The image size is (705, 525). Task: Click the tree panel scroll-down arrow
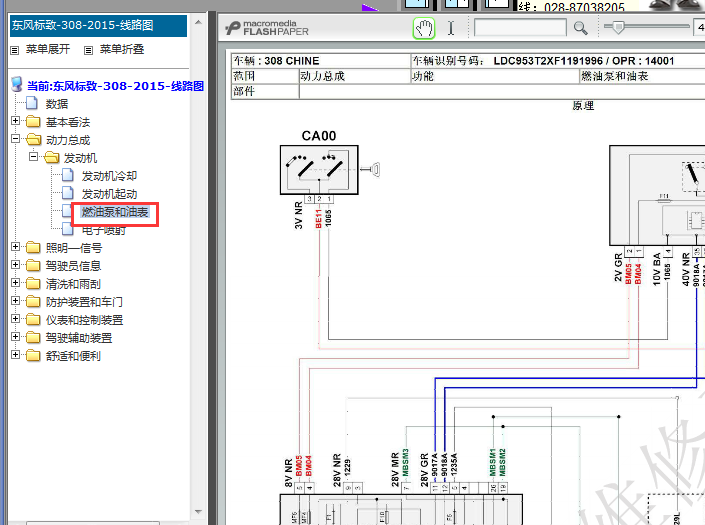point(198,512)
